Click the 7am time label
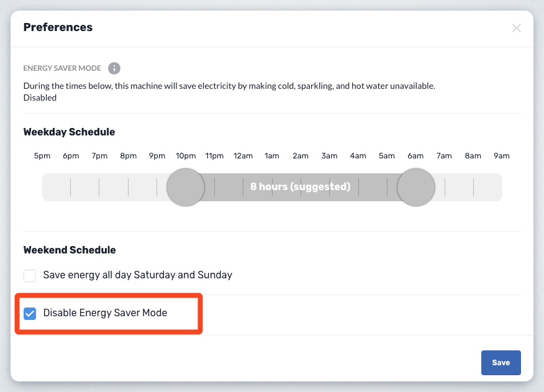This screenshot has height=392, width=544. (444, 156)
